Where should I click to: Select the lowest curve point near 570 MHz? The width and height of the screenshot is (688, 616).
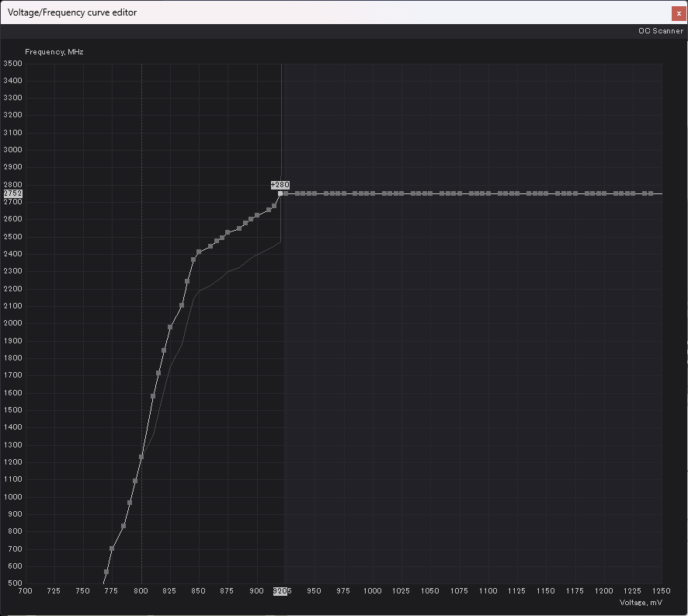pos(106,572)
